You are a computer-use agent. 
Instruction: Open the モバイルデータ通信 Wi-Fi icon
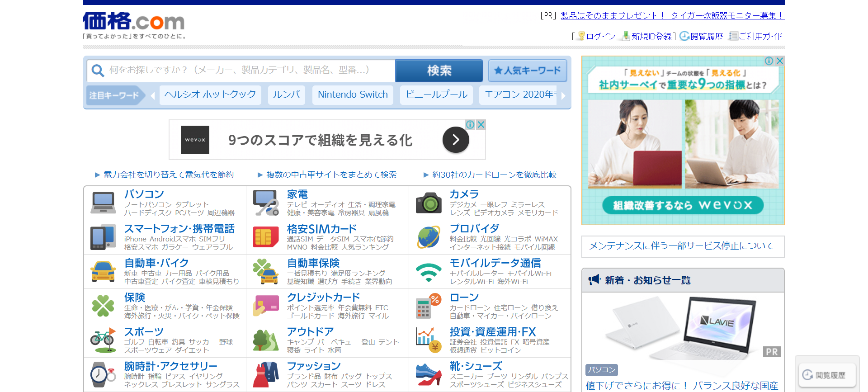tap(429, 272)
